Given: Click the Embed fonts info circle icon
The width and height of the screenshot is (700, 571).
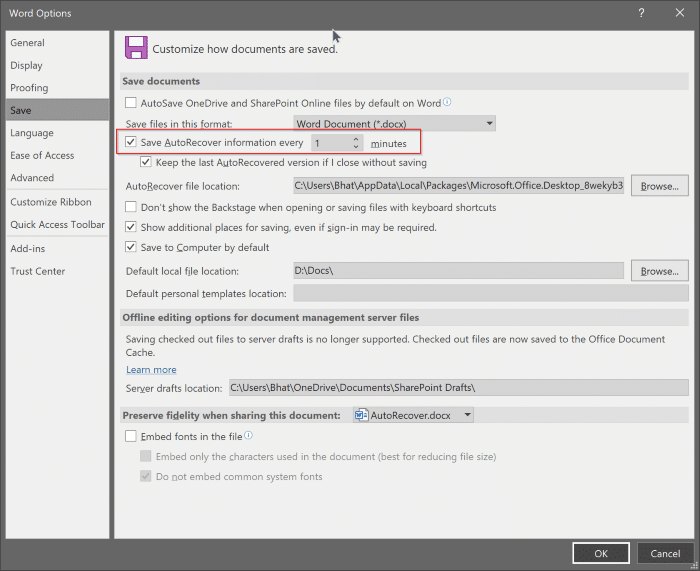Looking at the screenshot, I should pyautogui.click(x=248, y=435).
